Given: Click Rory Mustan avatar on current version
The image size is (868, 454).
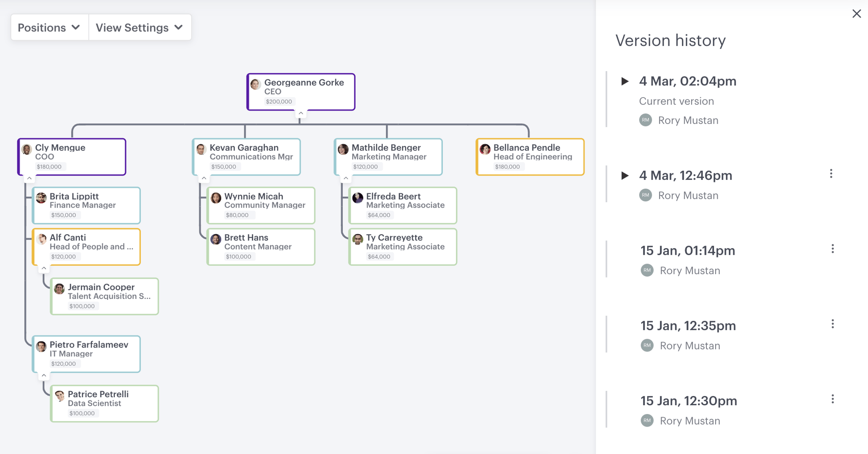Looking at the screenshot, I should click(x=646, y=120).
